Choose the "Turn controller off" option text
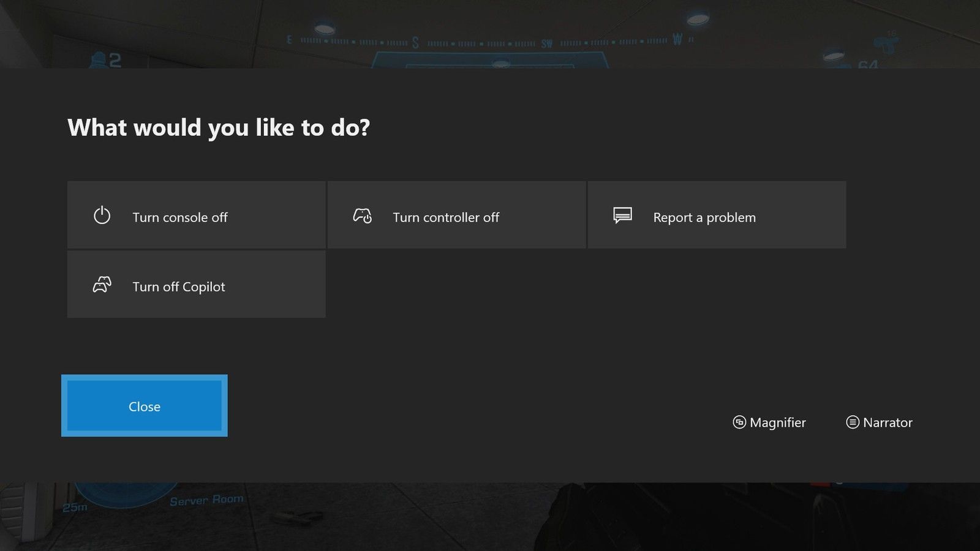The height and width of the screenshot is (551, 980). pos(445,217)
